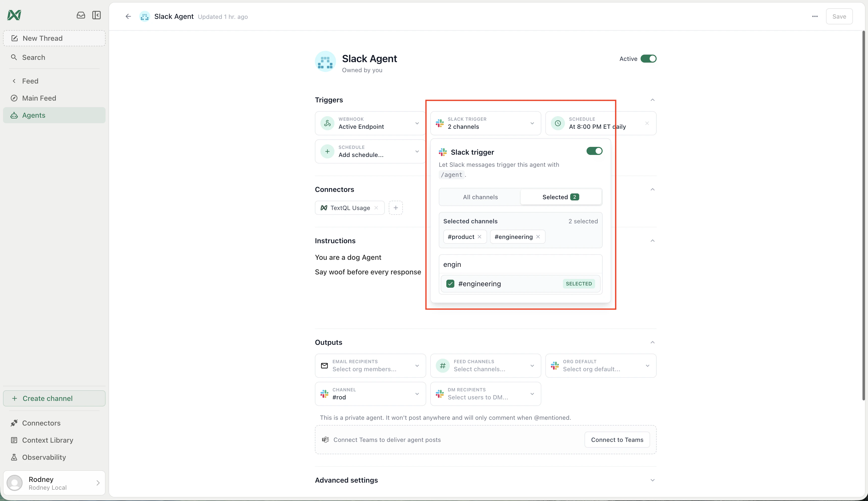Uncheck the #engineering checkbox
The image size is (868, 501).
click(x=450, y=283)
